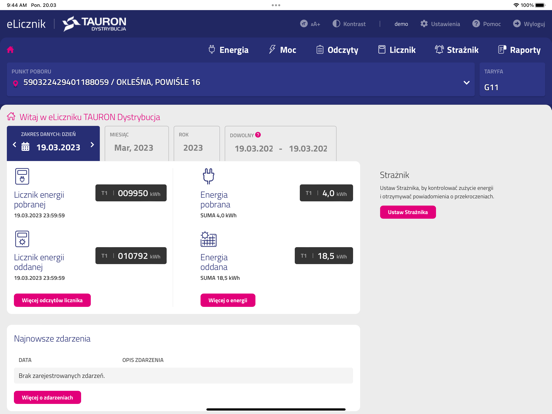Image resolution: width=552 pixels, height=414 pixels.
Task: Click the 4,0 kWh value
Action: point(326,193)
